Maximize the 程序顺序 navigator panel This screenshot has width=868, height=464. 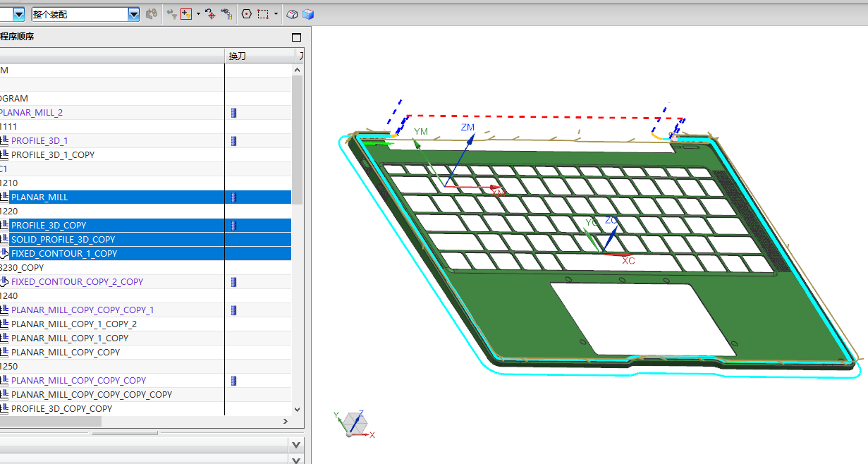coord(296,37)
